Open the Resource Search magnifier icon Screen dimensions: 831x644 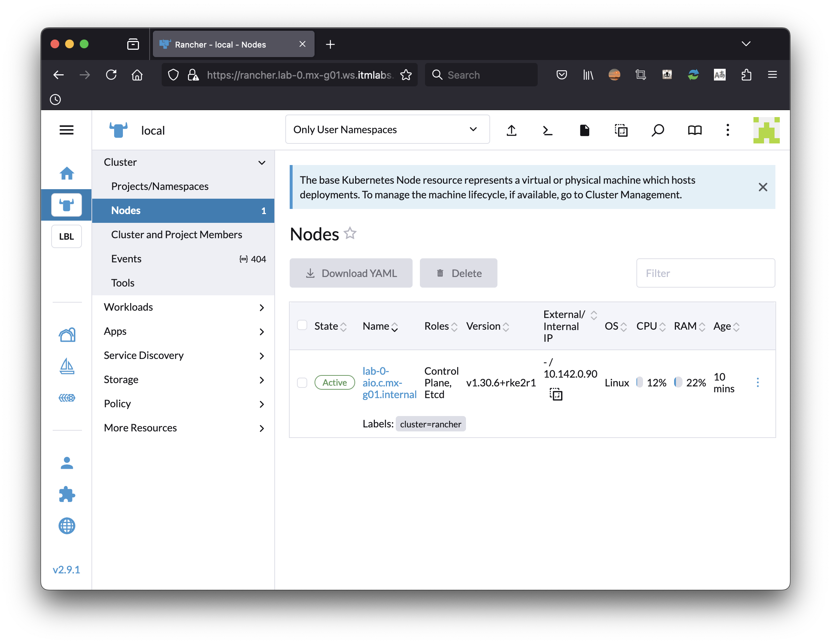pos(658,130)
